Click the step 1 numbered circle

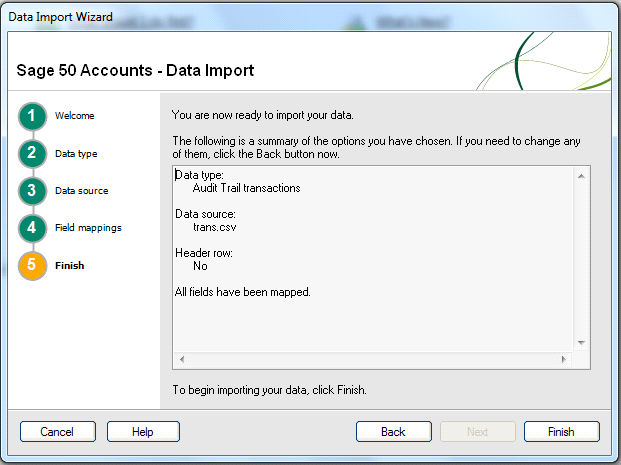coord(32,117)
